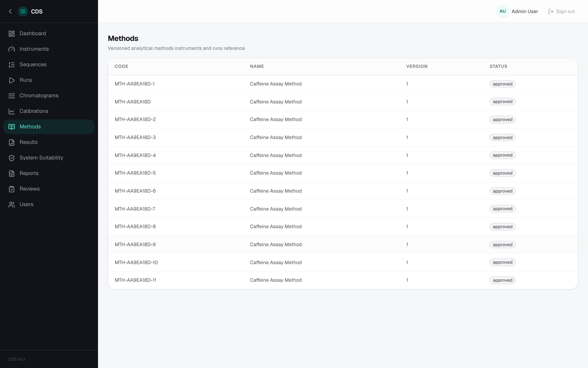Select method code MTH-AA9EA18D-7
588x368 pixels.
(135, 209)
